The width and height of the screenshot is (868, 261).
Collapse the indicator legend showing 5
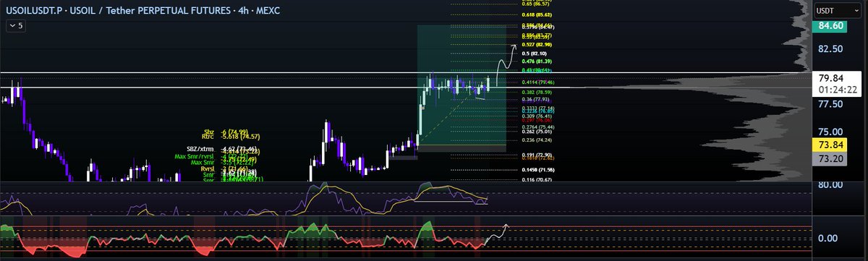coord(15,25)
